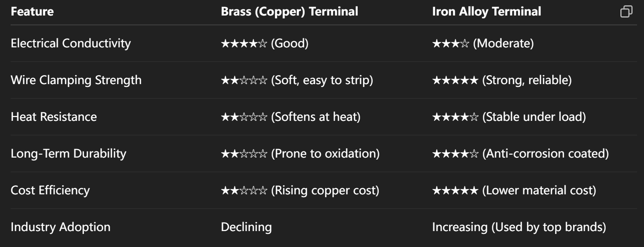Click the copy table icon
The image size is (644, 247).
[x=626, y=11]
